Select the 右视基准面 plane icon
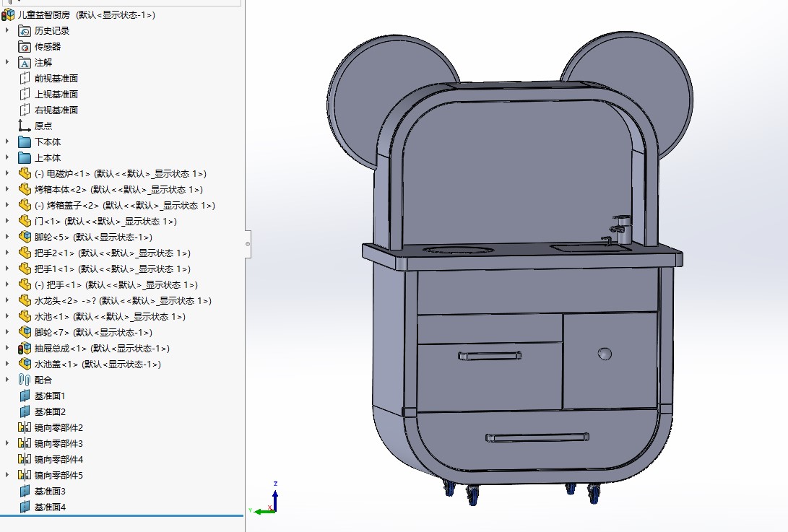Image resolution: width=788 pixels, height=532 pixels. 25,110
